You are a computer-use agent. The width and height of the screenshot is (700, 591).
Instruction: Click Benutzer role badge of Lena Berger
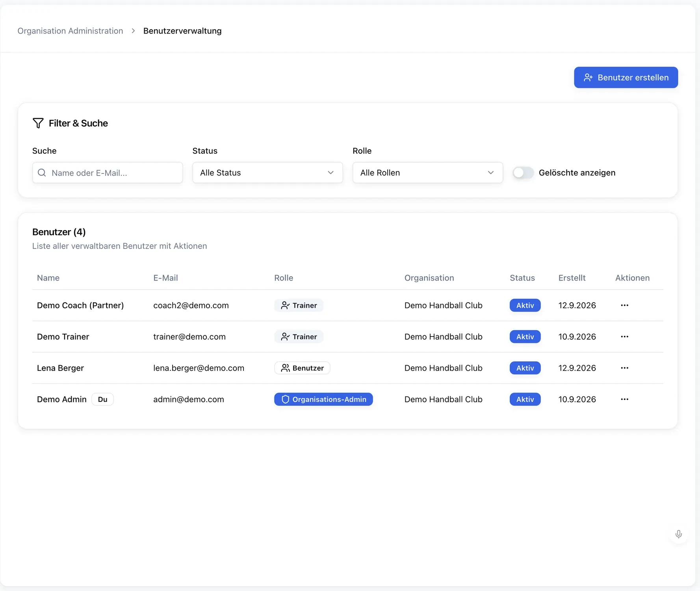(302, 368)
